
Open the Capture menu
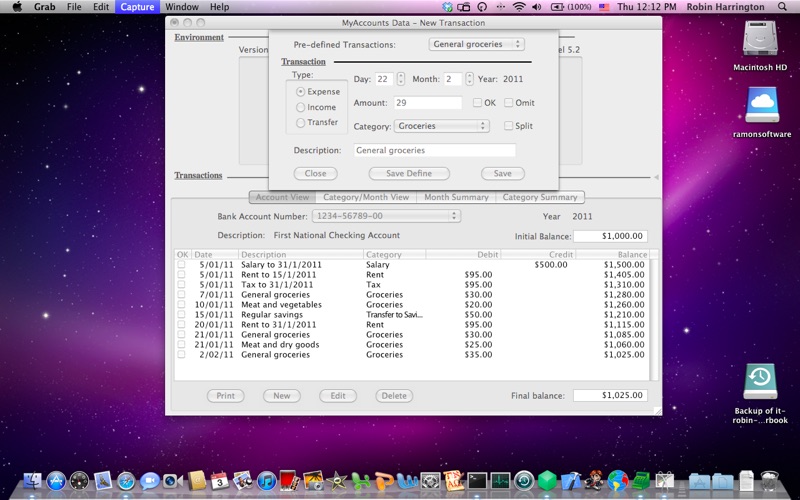(x=137, y=7)
